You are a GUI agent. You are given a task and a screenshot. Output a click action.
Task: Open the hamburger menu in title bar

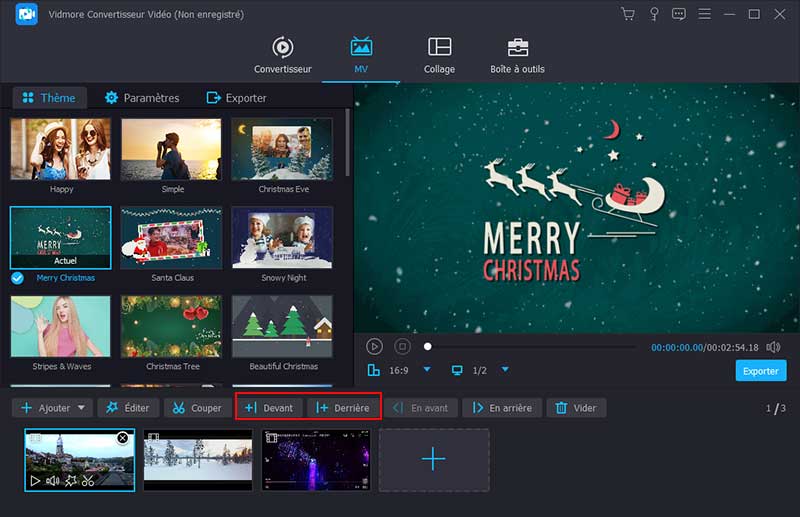[x=704, y=14]
